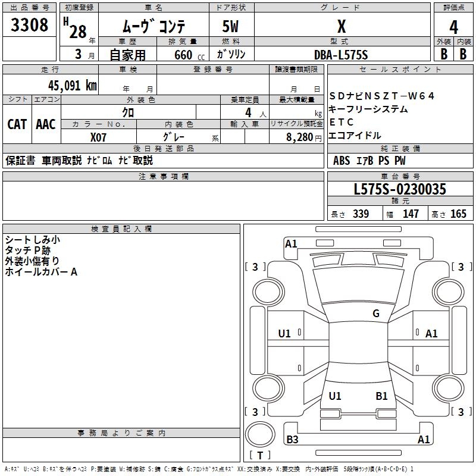Click the car name ムーヴコンテ
Image resolution: width=476 pixels, height=476 pixels.
(154, 26)
